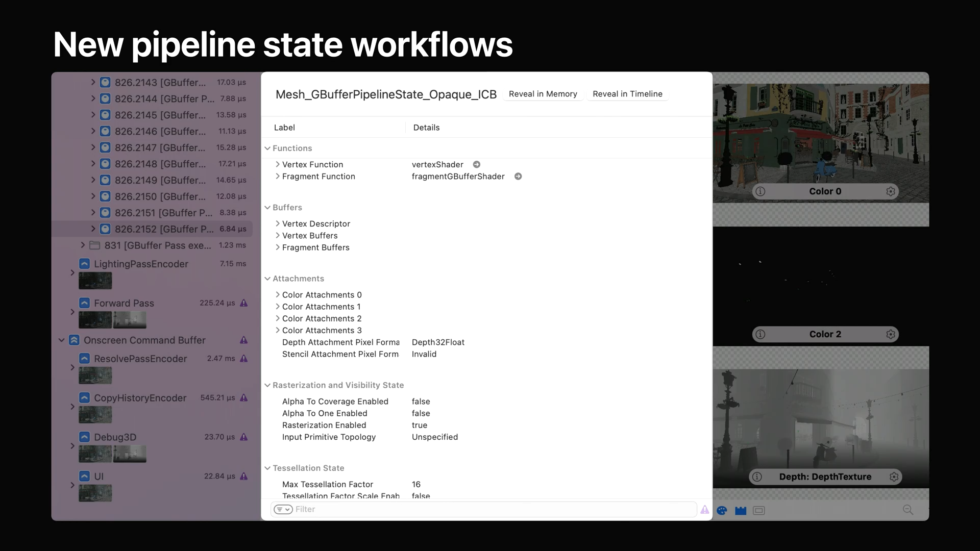Click warning icon next to Forward Pass

[244, 303]
